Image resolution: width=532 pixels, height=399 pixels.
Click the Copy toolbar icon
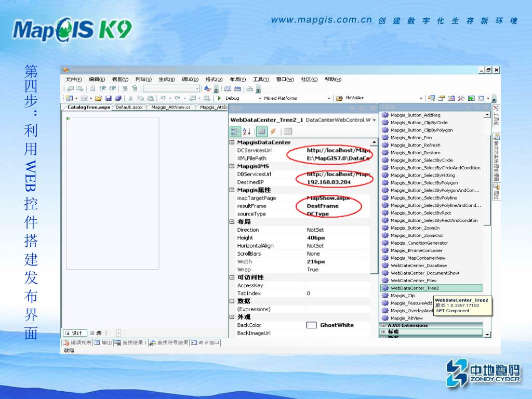(140, 98)
